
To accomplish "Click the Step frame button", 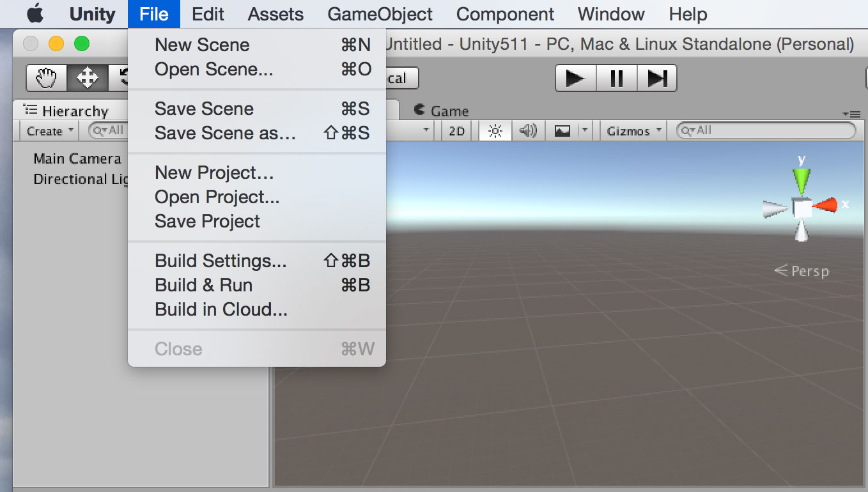I will click(656, 79).
